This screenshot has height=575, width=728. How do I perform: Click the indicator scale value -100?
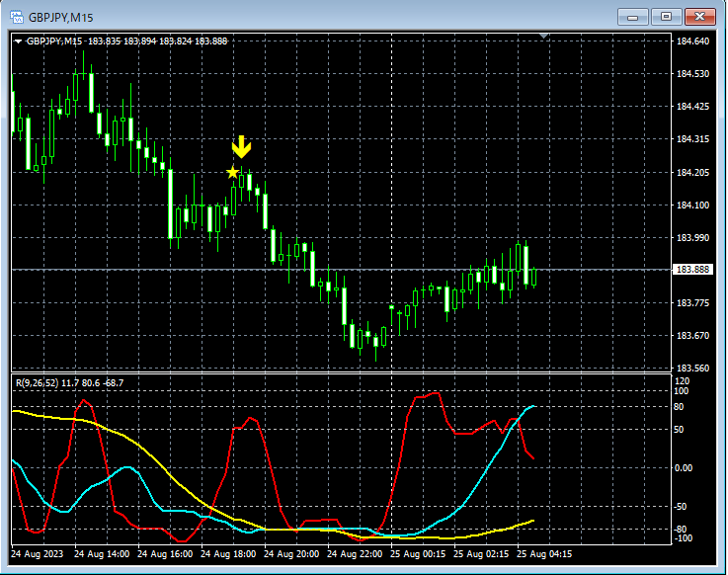(x=683, y=538)
